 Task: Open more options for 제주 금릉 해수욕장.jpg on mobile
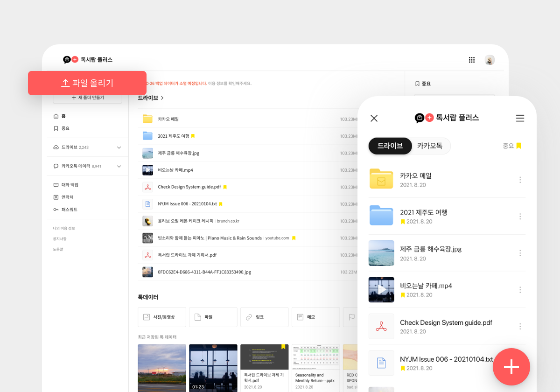tap(520, 253)
